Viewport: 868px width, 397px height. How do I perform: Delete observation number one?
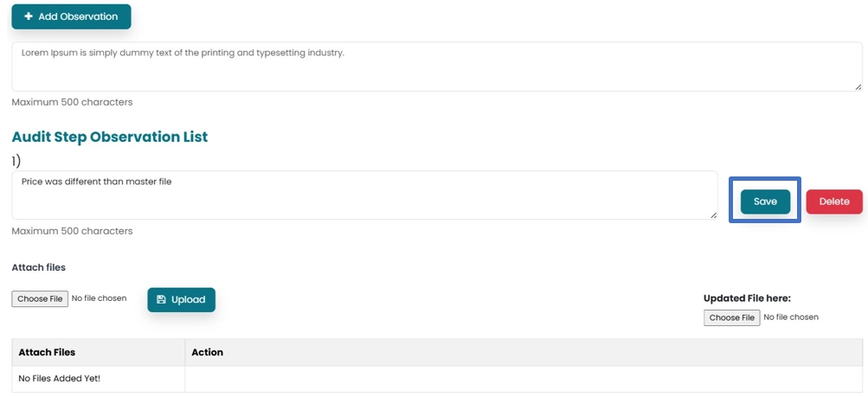point(833,202)
